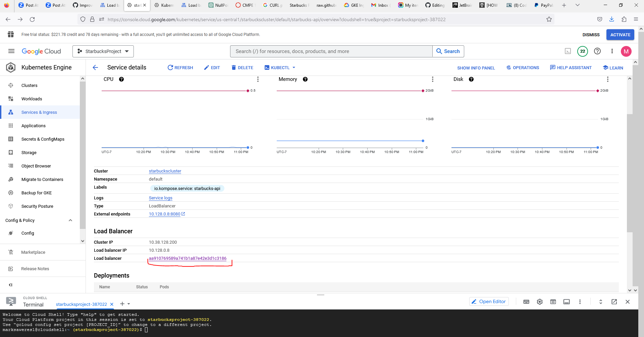Open the Google Cloud help question mark

pos(597,51)
